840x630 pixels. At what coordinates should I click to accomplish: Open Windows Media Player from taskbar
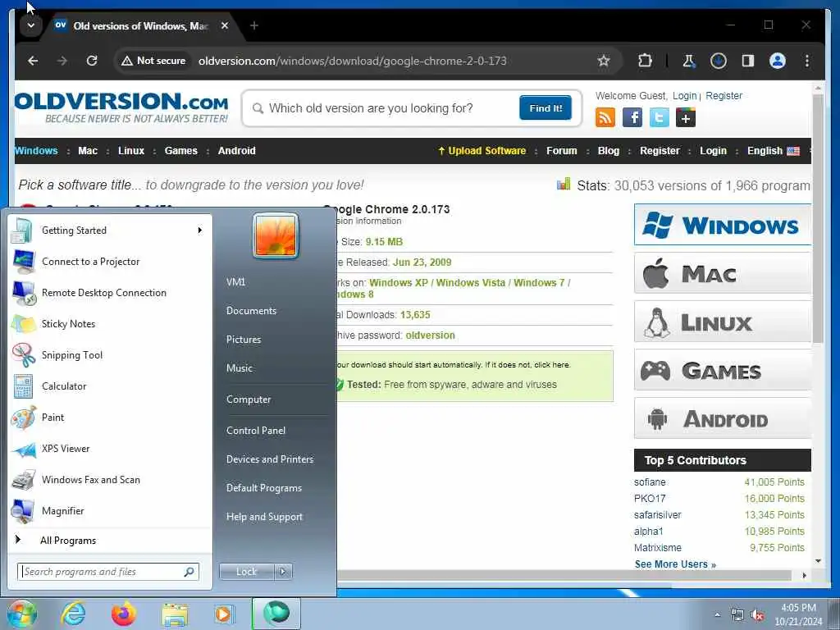[224, 614]
